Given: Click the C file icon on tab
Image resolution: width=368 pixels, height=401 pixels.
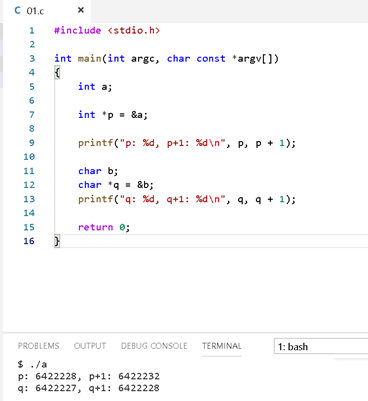Looking at the screenshot, I should click(18, 11).
